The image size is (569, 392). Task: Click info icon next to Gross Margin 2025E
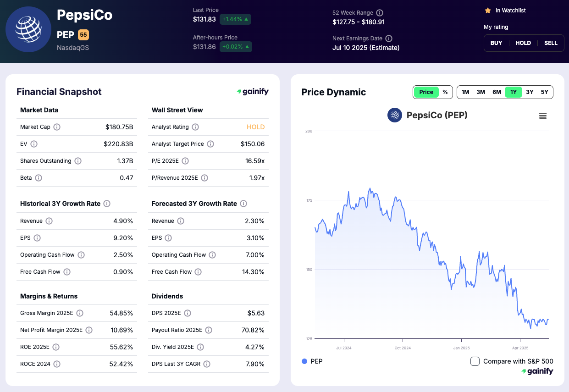tap(80, 313)
